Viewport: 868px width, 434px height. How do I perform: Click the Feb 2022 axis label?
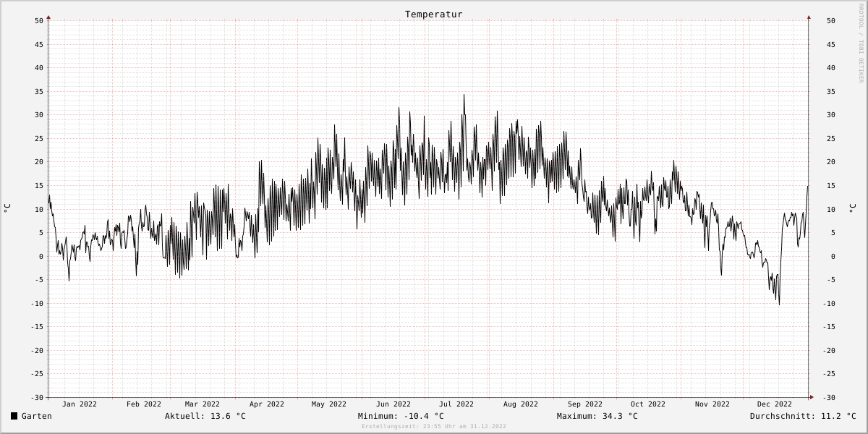[x=144, y=404]
